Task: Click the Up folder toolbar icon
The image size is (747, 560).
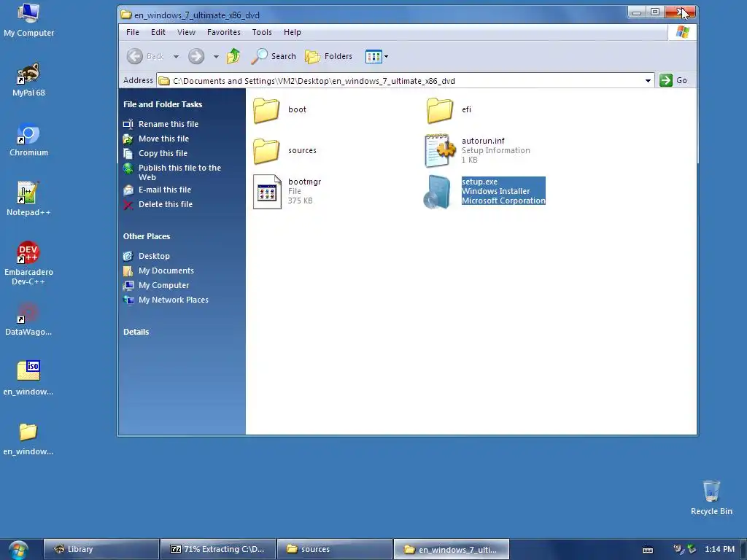Action: coord(233,56)
